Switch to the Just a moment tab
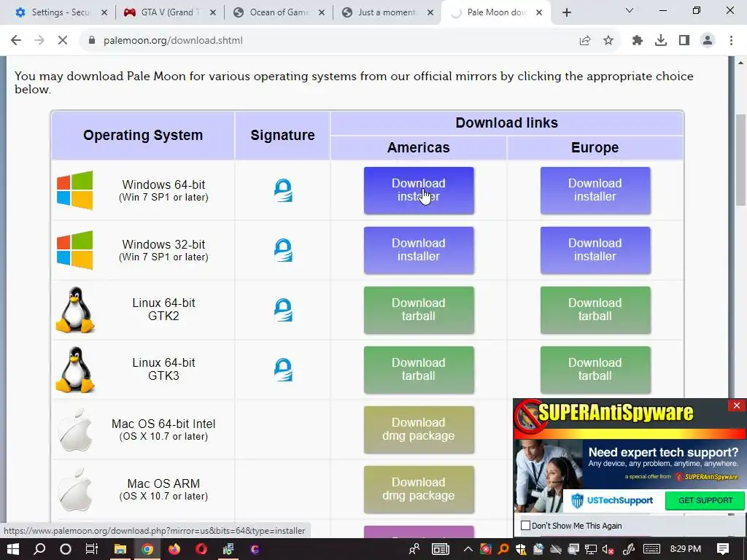Viewport: 747px width, 560px height. click(x=387, y=12)
